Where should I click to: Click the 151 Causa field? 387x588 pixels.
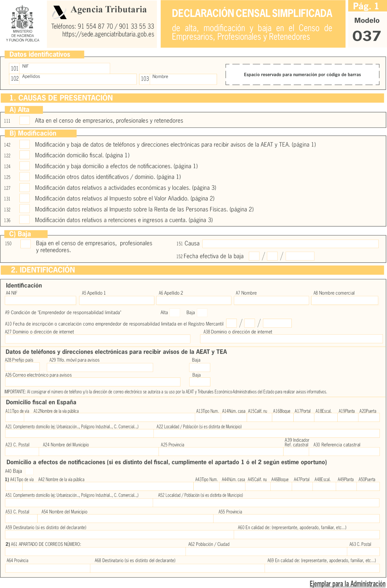click(x=290, y=244)
